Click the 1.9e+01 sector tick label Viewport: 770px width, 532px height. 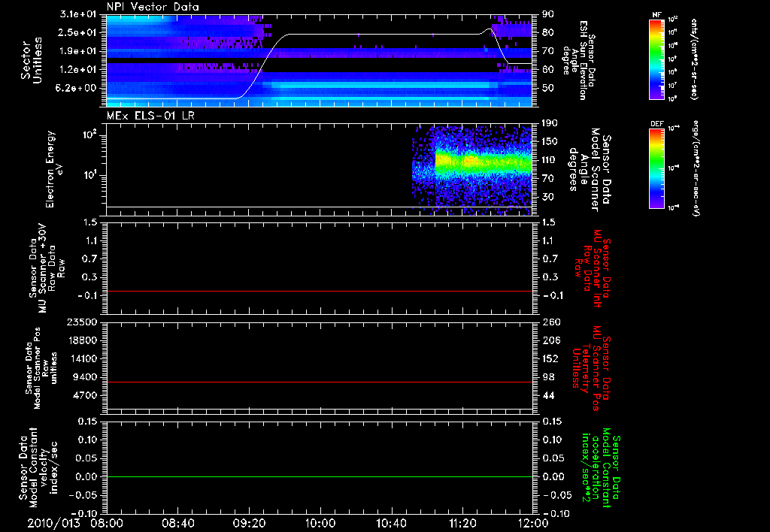(78, 51)
